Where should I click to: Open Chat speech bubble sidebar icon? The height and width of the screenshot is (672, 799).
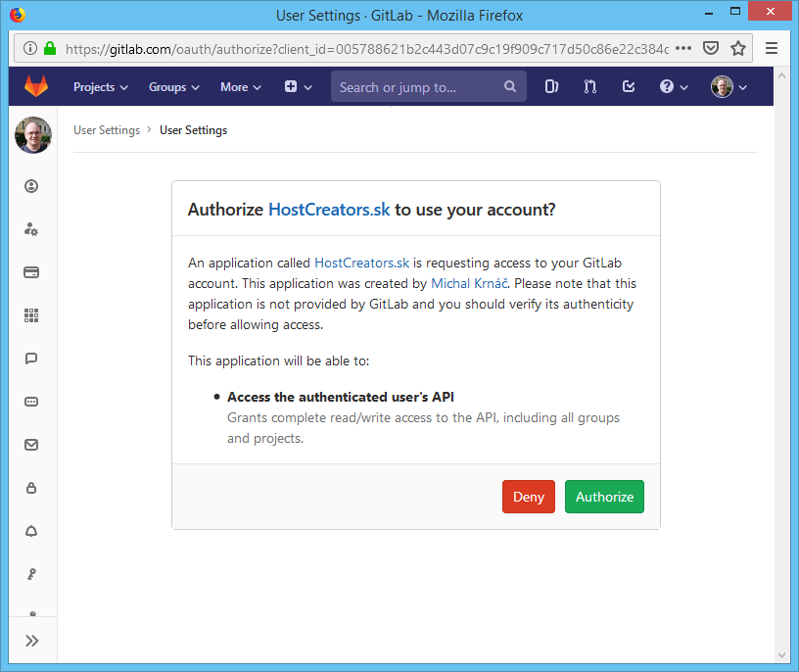tap(31, 359)
